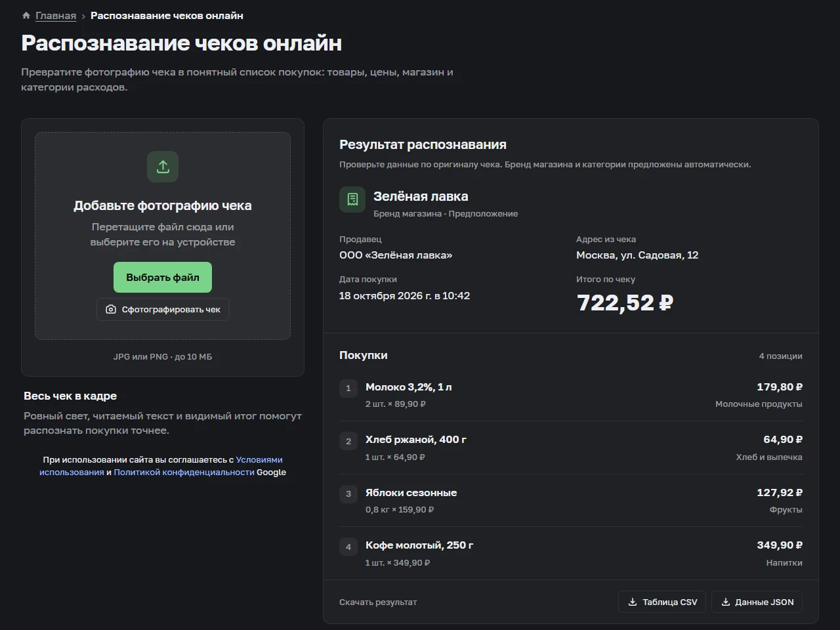The width and height of the screenshot is (840, 630).
Task: Select the Молоко 3,2%, 1 л row
Action: [x=571, y=395]
